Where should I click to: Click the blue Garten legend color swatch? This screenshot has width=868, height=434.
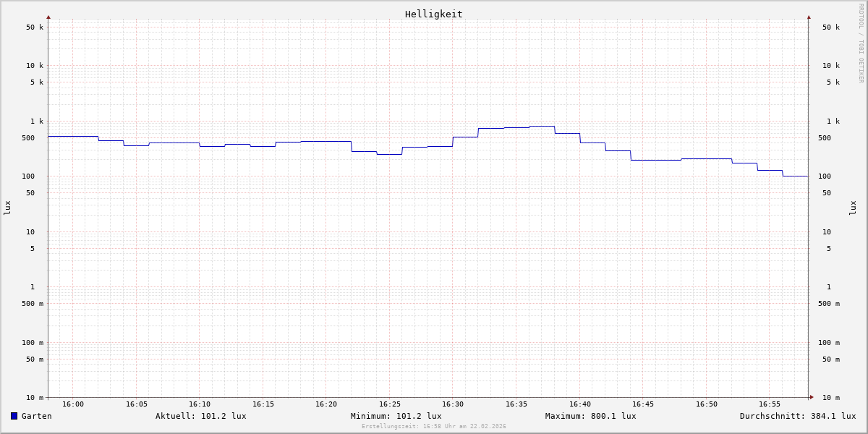click(x=14, y=416)
